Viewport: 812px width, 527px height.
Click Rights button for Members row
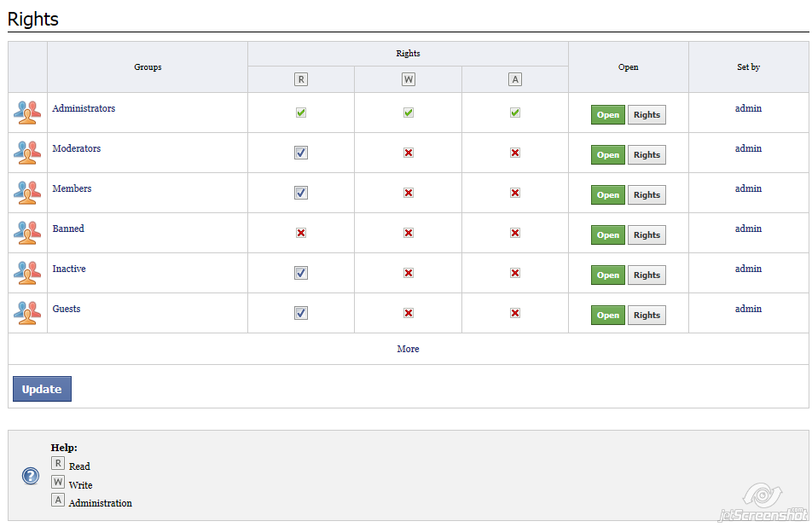[x=647, y=195]
